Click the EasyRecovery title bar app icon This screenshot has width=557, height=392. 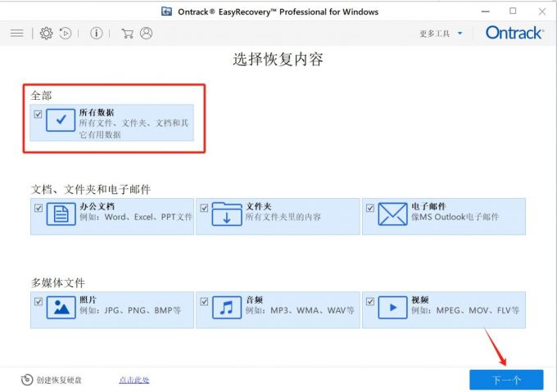click(166, 11)
